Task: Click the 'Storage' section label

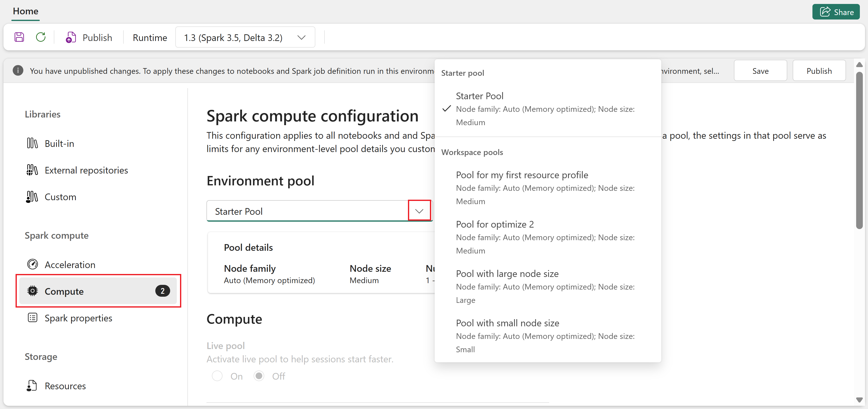Action: 41,356
